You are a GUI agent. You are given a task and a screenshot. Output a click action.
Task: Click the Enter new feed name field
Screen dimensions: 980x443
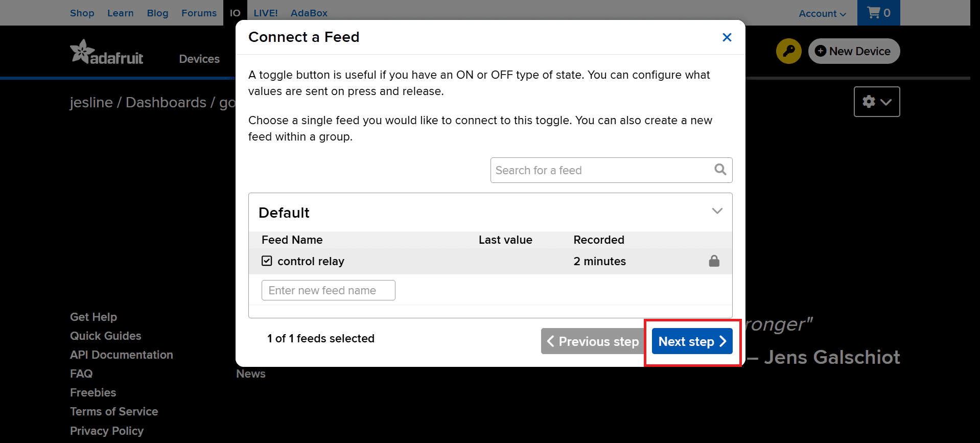(328, 290)
